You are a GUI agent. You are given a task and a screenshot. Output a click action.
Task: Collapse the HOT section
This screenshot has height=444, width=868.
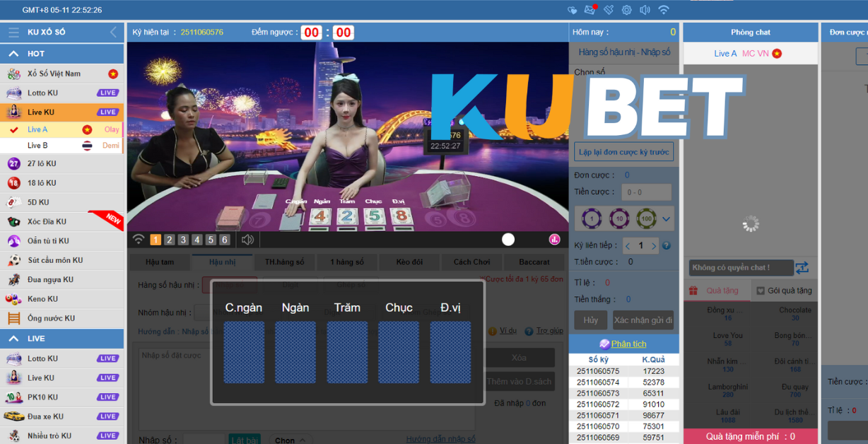(x=61, y=54)
